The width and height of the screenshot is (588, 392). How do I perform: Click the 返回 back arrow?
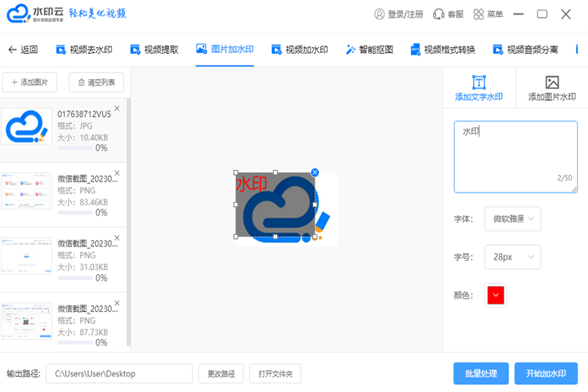point(12,50)
